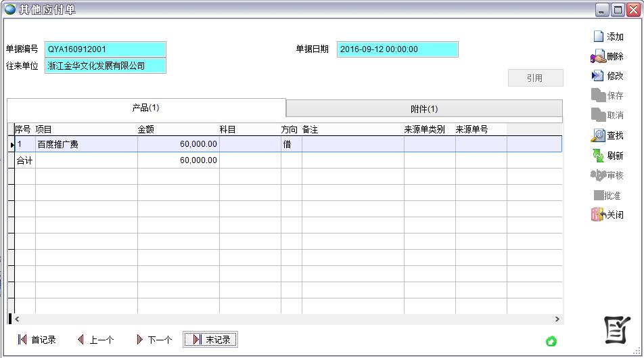Click the 单据日期 date field

tap(397, 49)
